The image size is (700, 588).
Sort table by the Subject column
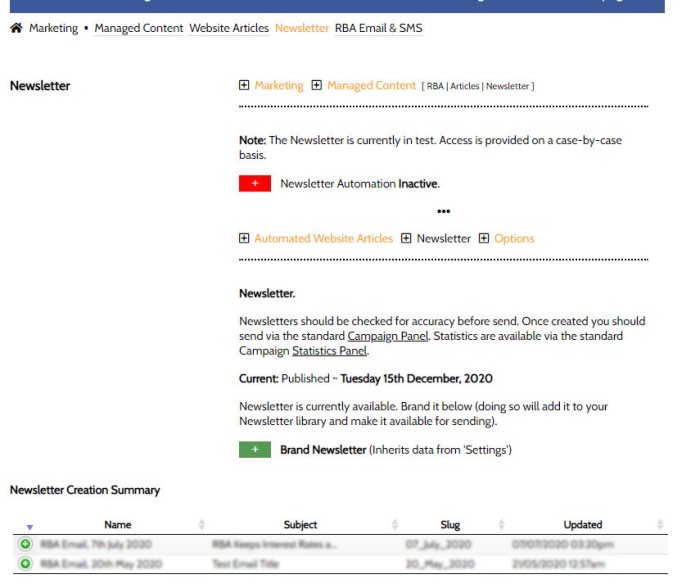300,524
